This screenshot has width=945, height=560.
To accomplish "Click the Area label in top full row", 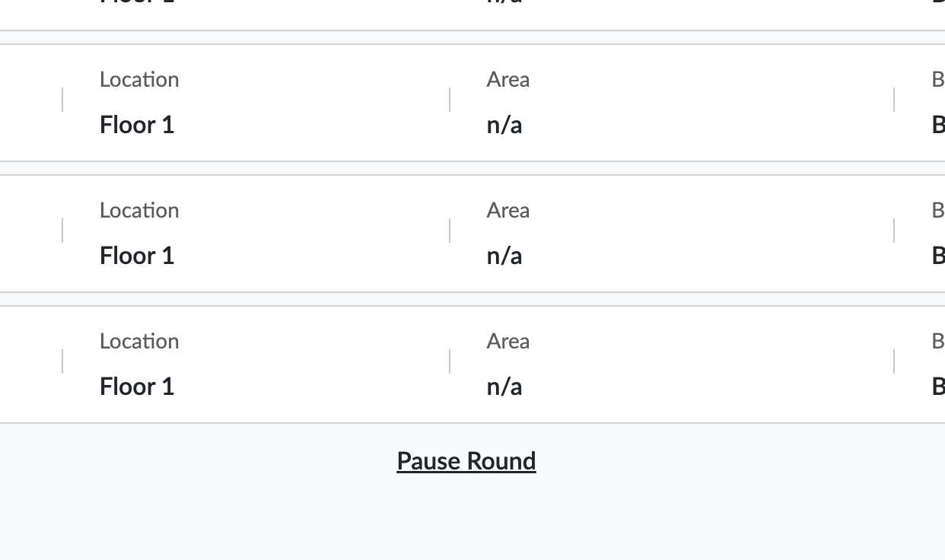I will 508,80.
